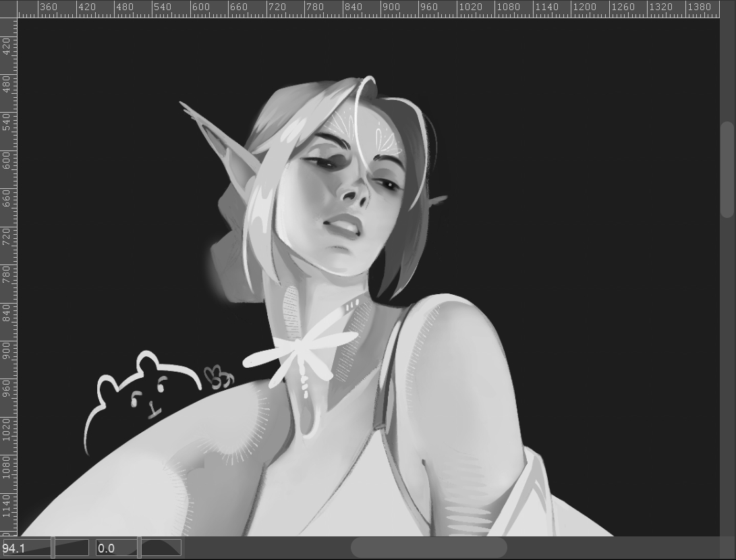Click vertical scrollbar track below the thumb
Viewport: 736px width, 560px height.
pyautogui.click(x=727, y=371)
